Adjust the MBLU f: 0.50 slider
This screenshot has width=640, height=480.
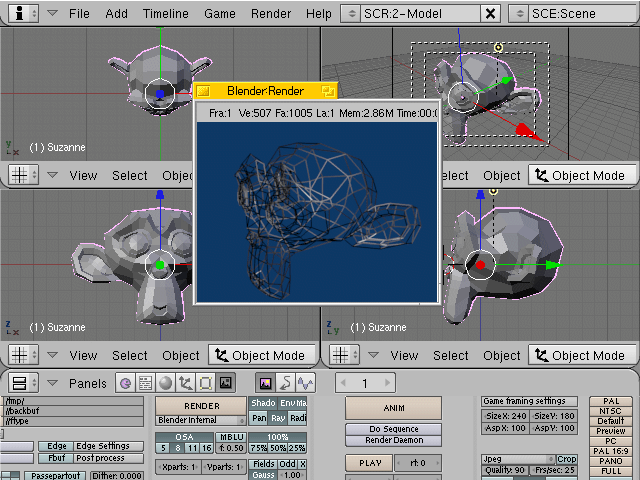pyautogui.click(x=231, y=448)
